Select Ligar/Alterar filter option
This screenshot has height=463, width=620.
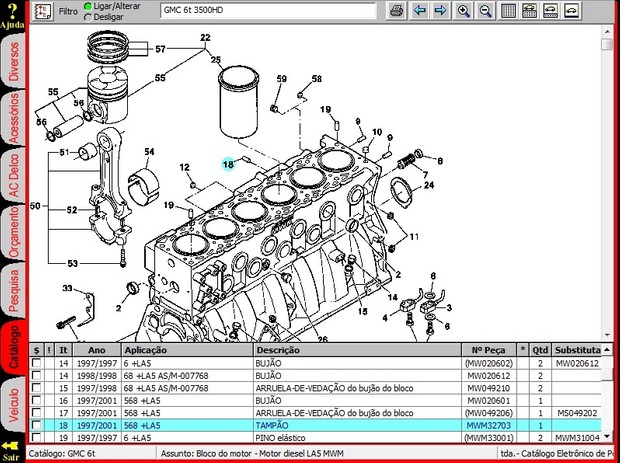pos(88,6)
